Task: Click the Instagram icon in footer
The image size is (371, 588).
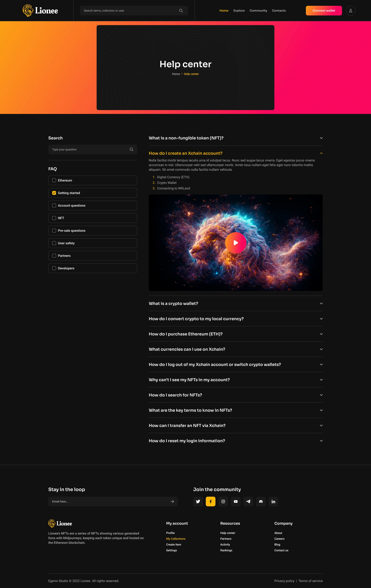Action: (223, 501)
